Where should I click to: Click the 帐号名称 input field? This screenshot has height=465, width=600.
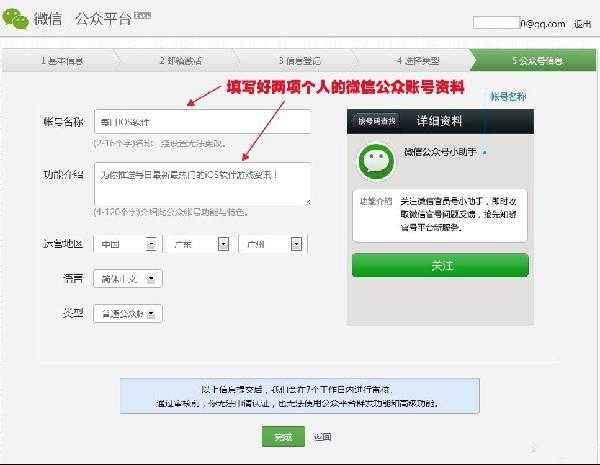coord(202,122)
